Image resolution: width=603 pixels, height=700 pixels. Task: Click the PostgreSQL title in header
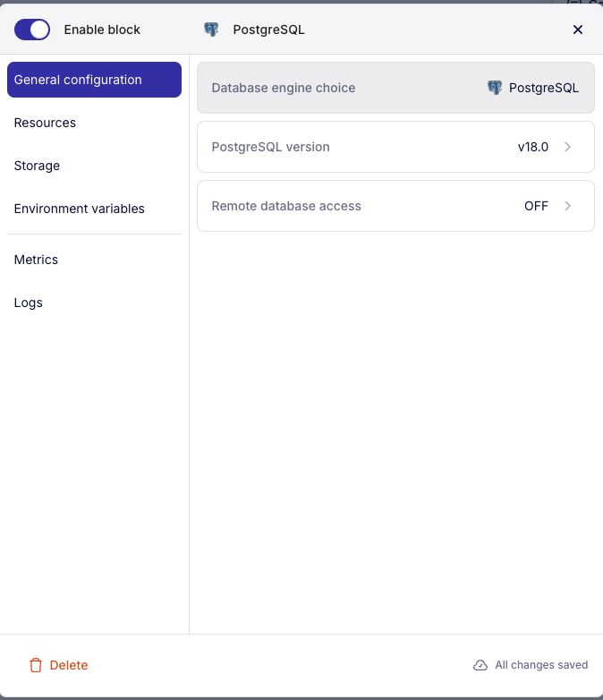(268, 30)
